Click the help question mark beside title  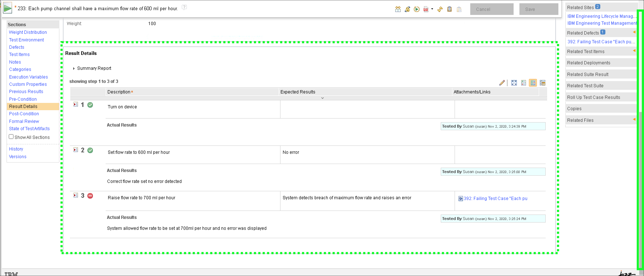(x=184, y=7)
